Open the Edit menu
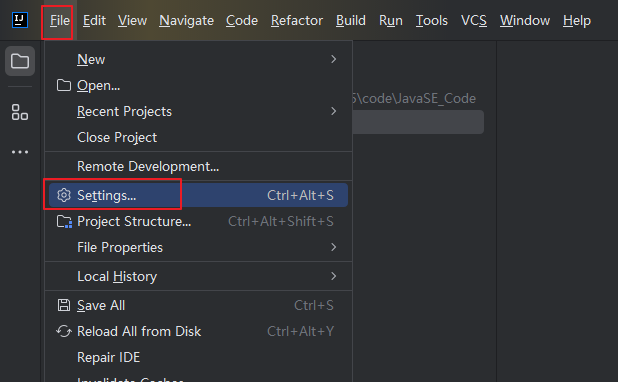The width and height of the screenshot is (618, 382). [94, 20]
